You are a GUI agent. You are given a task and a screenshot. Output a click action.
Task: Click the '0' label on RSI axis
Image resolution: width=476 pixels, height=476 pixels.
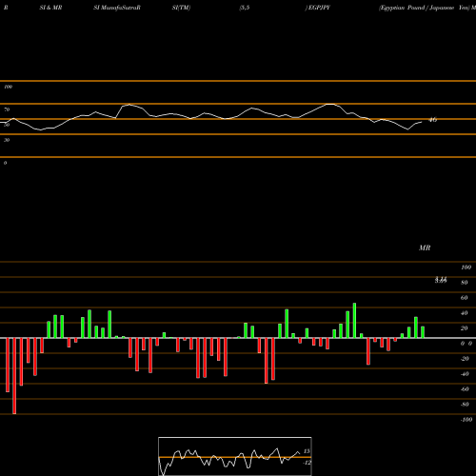[5, 163]
